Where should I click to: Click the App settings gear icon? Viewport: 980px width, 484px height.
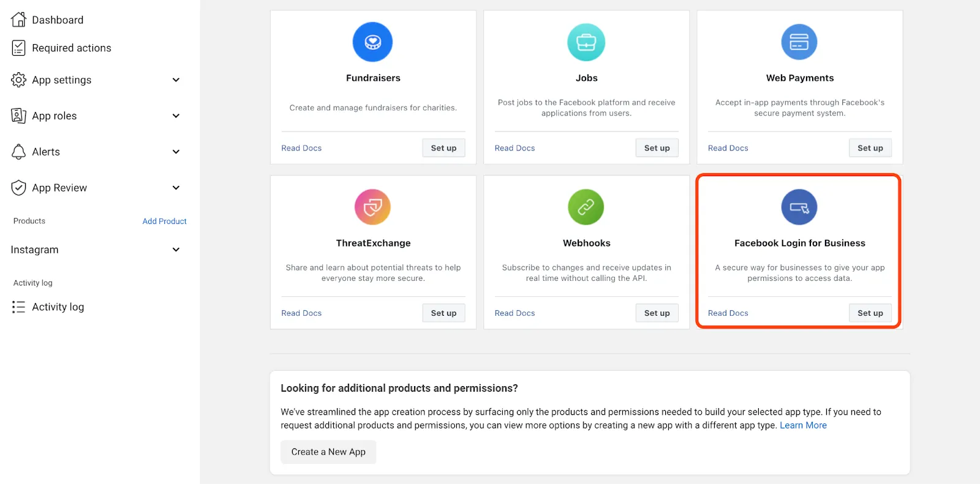point(18,80)
